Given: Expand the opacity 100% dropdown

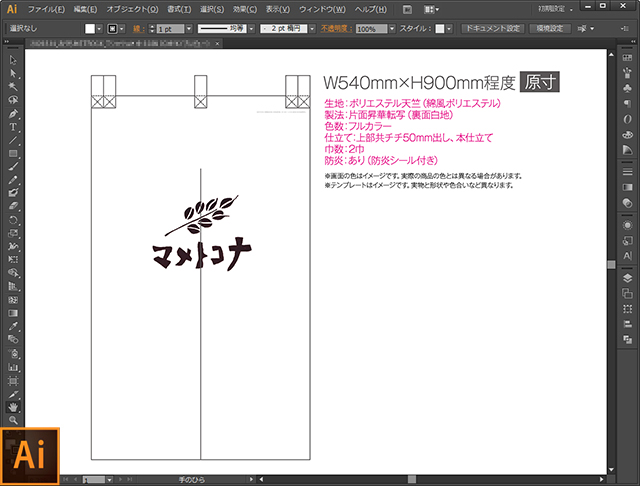Looking at the screenshot, I should [x=392, y=29].
